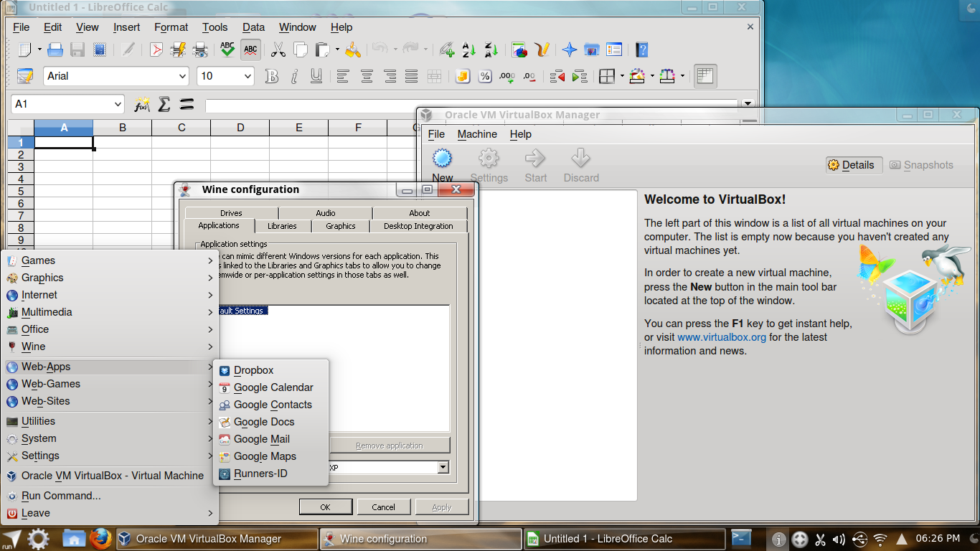This screenshot has height=551, width=980.
Task: Expand the formula bar arrow
Action: tap(749, 104)
